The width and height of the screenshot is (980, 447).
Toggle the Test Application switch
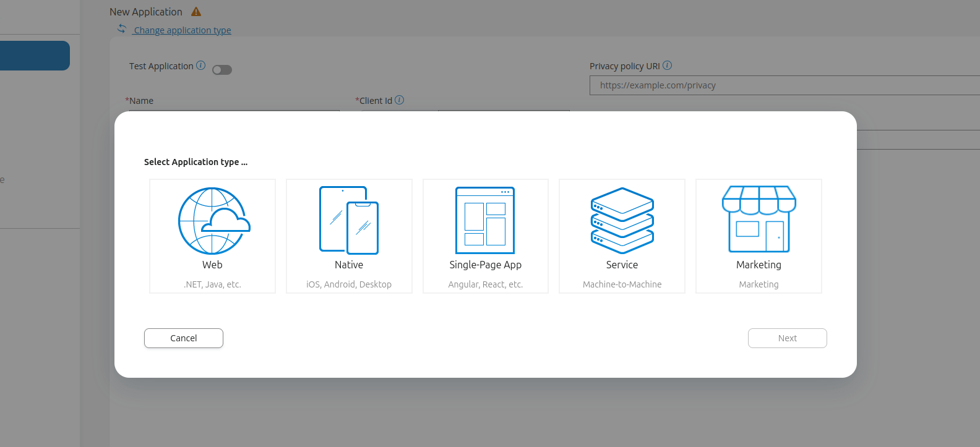(222, 70)
